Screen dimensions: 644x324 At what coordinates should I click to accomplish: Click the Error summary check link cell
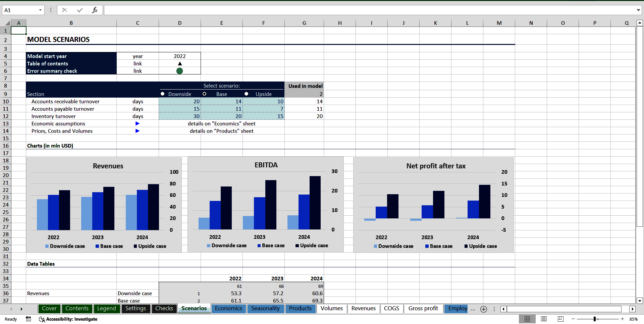coord(138,71)
